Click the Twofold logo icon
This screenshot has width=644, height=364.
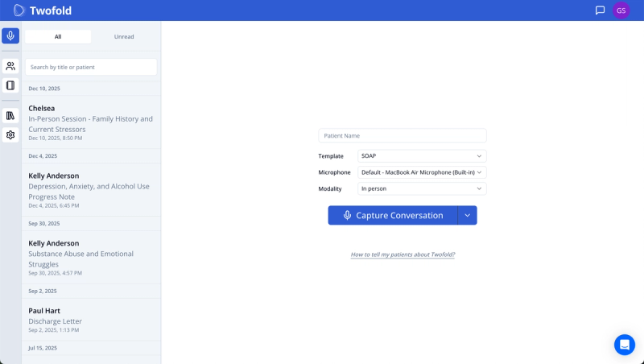coord(19,10)
